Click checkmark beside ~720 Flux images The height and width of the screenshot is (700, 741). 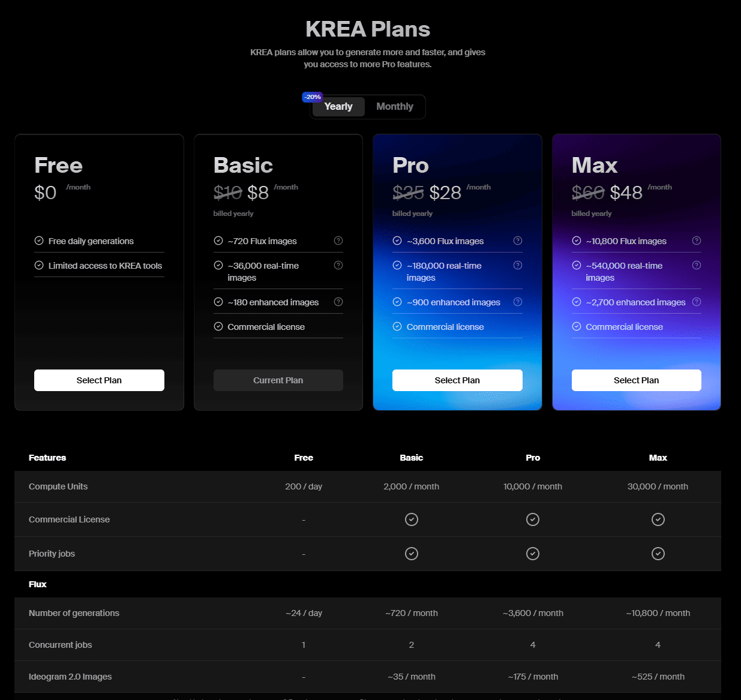[218, 241]
